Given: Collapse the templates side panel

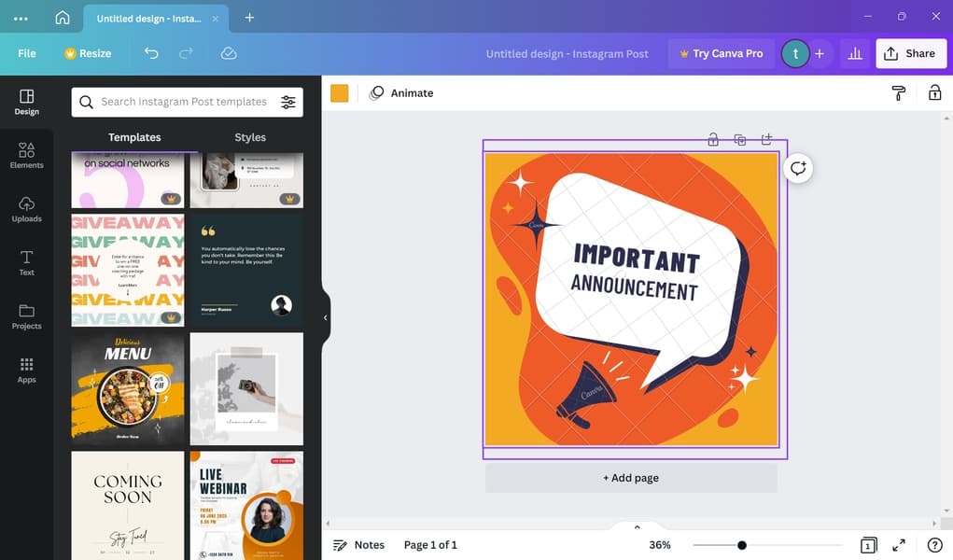Looking at the screenshot, I should pos(325,317).
